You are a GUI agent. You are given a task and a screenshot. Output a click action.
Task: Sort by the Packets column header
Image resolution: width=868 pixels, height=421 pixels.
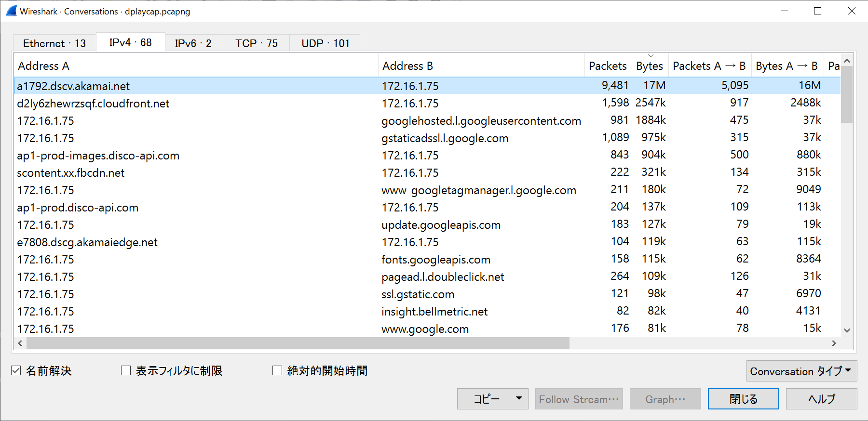(608, 66)
